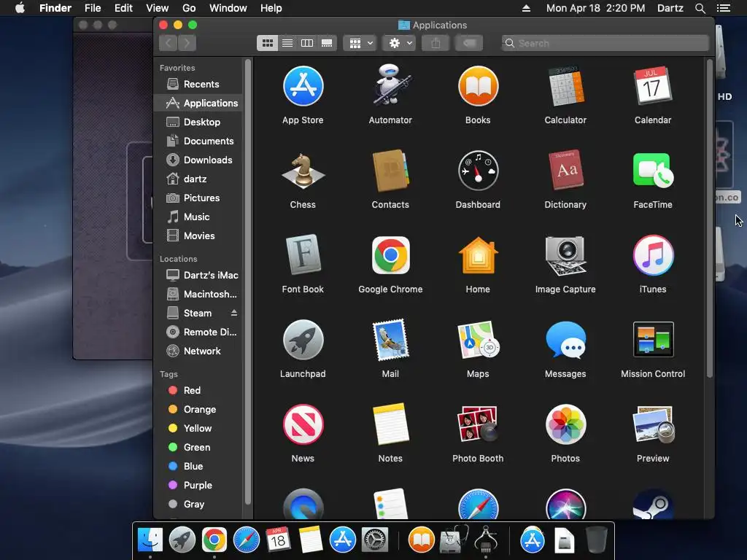Open the group-by arrangement dropdown
The image size is (747, 560).
point(360,43)
